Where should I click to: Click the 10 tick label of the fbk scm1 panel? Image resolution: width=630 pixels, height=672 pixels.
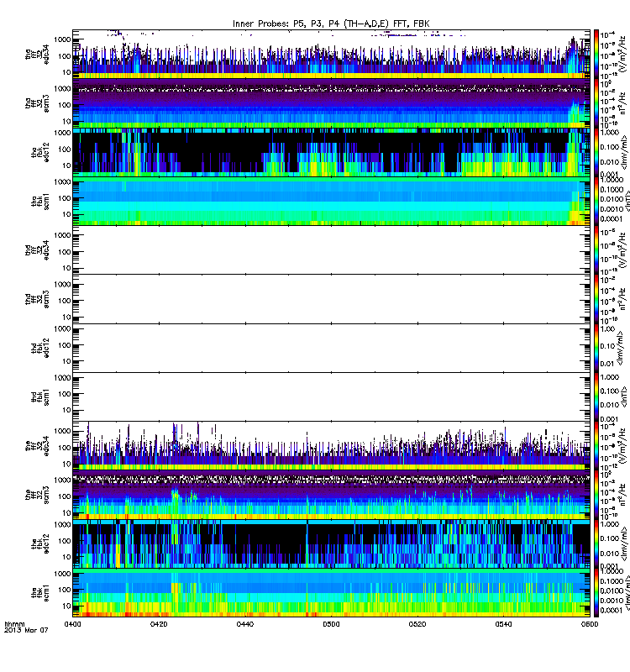tap(66, 606)
